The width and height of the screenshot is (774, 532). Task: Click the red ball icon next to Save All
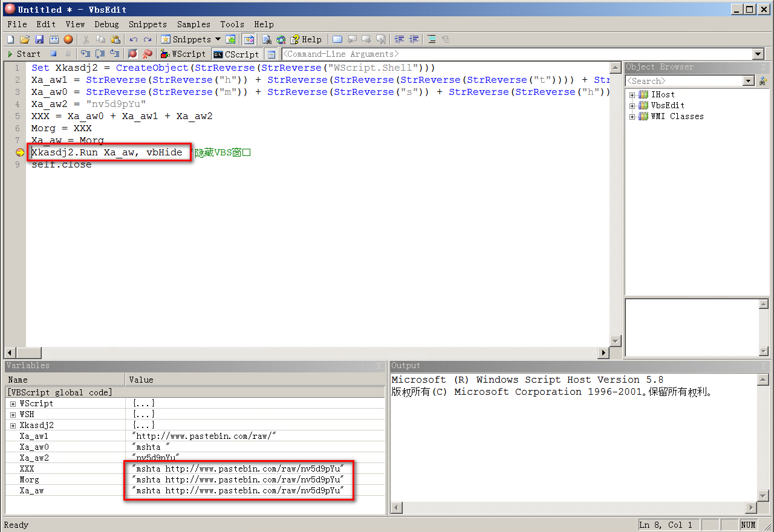click(x=68, y=39)
